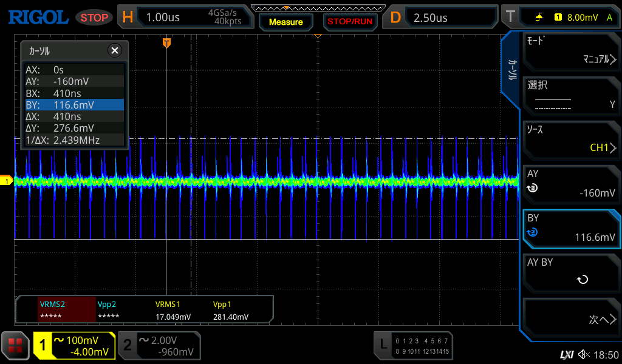Open the red grid function menu icon
The width and height of the screenshot is (622, 364).
pos(15,346)
